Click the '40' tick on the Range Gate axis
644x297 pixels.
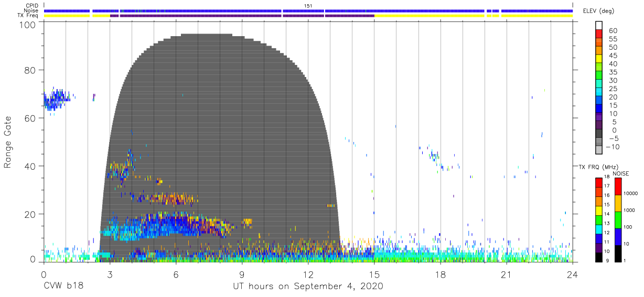pyautogui.click(x=30, y=166)
